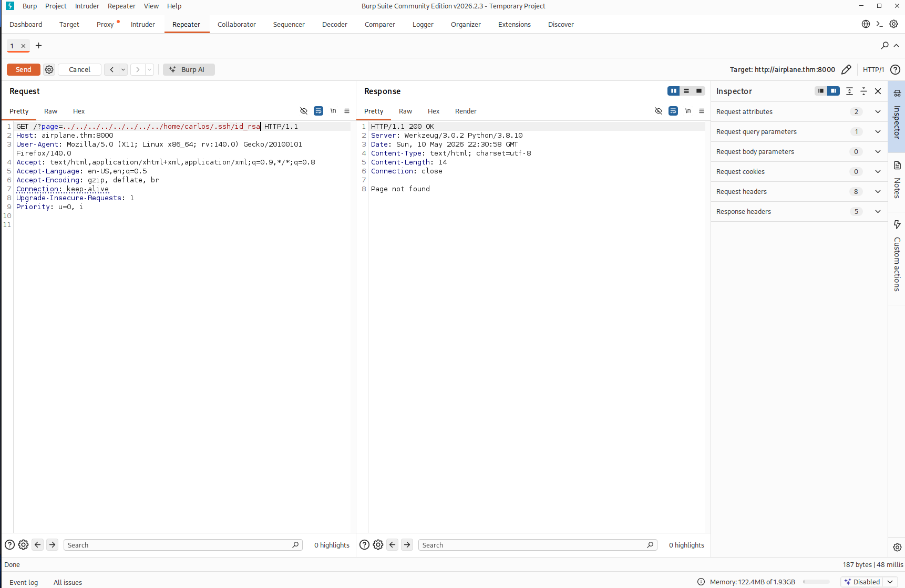Image resolution: width=905 pixels, height=588 pixels.
Task: Click the Response search input field
Action: 538,545
